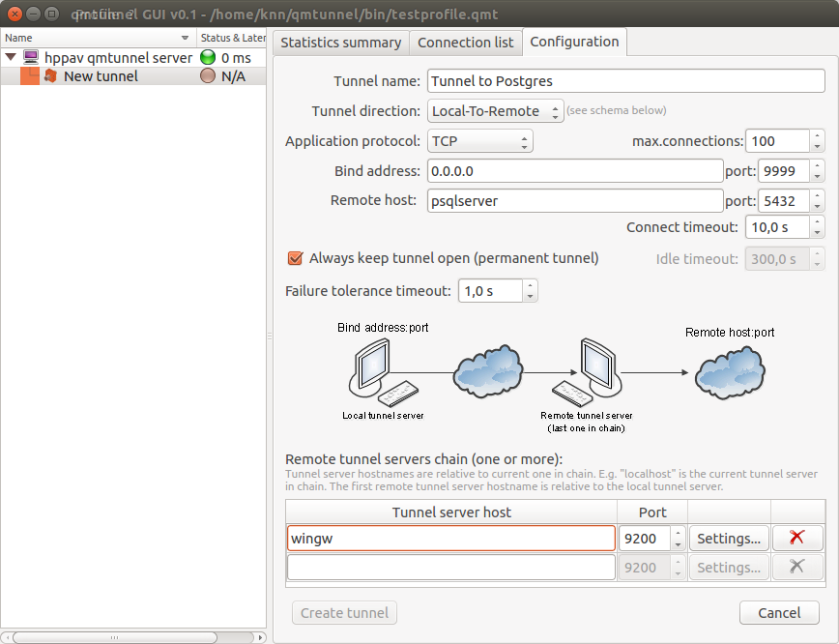Select the hppav qmtunnel server row
Screen dimensions: 839x644
133,57
